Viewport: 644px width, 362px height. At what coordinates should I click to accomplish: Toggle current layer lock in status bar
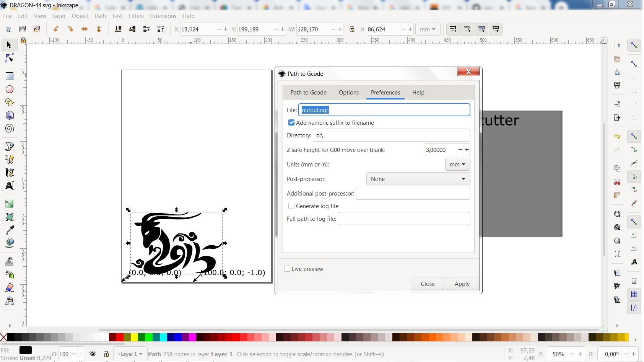106,354
